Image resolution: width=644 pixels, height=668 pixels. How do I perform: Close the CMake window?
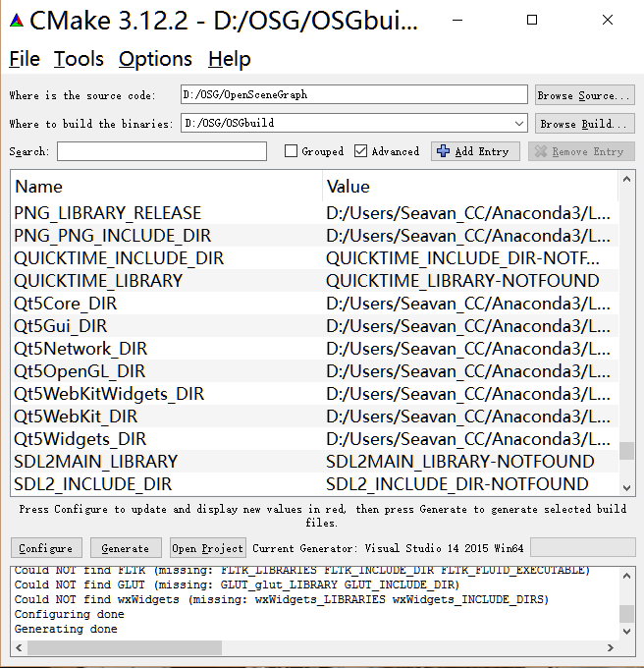click(x=608, y=20)
